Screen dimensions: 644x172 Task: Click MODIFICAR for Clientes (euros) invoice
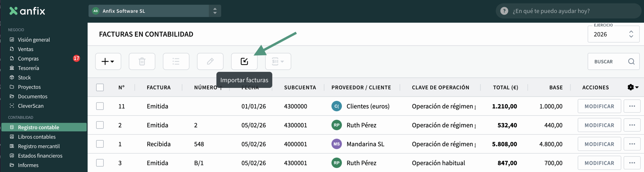[x=599, y=106]
